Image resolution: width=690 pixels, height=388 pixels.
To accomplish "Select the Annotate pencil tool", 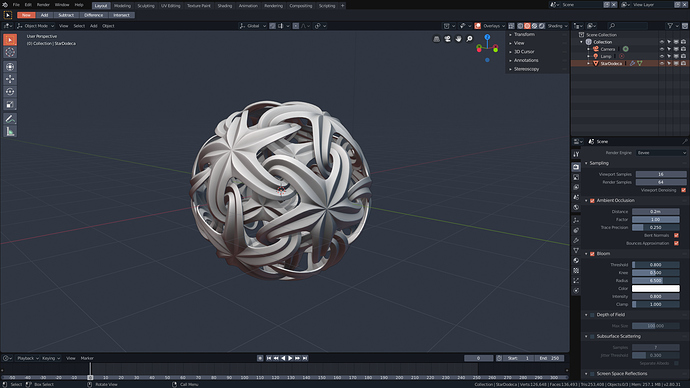I will [10, 118].
